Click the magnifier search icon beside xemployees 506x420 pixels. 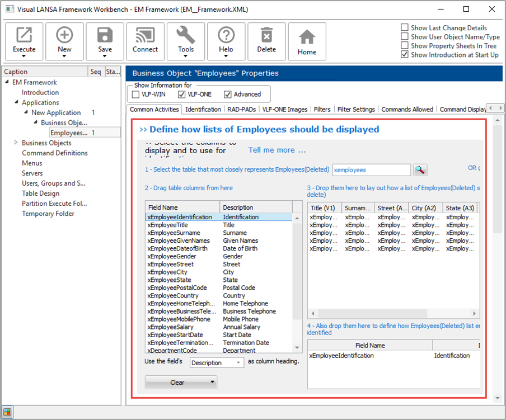[420, 169]
